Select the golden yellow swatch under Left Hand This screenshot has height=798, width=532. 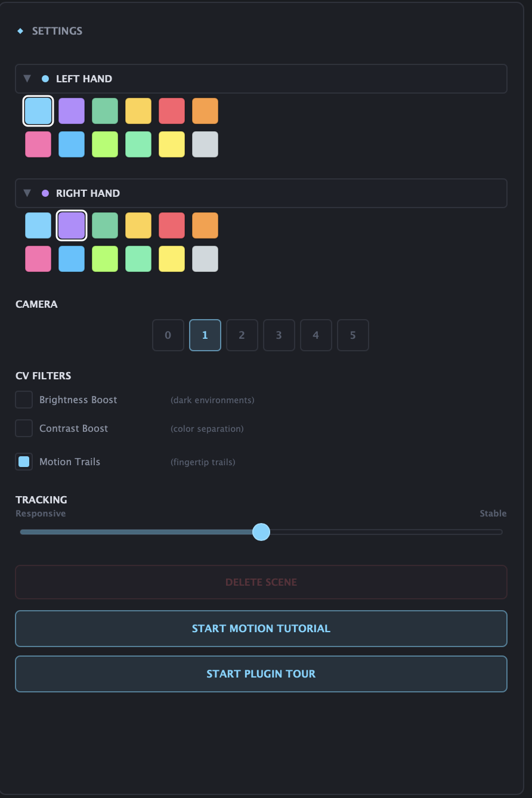[x=138, y=111]
